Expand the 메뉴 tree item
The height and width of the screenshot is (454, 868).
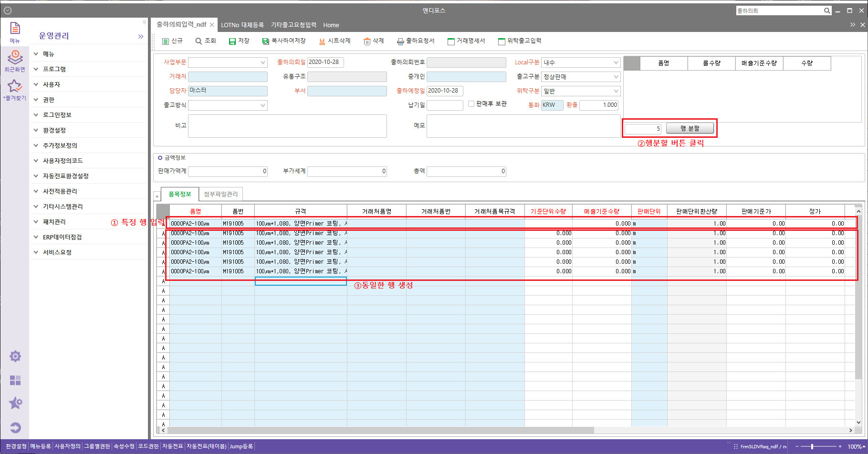[x=36, y=54]
